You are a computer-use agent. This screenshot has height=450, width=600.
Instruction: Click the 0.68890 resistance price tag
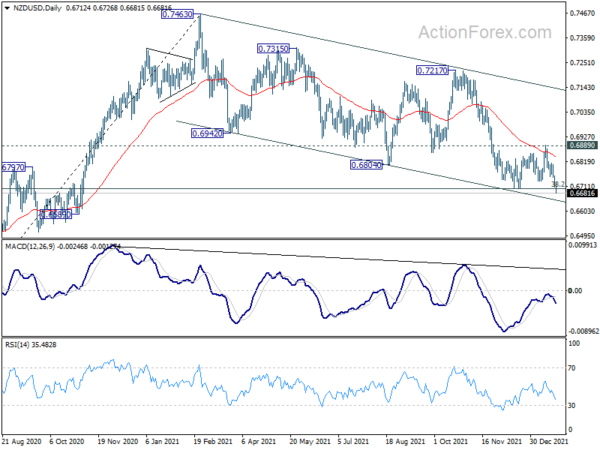coord(581,145)
